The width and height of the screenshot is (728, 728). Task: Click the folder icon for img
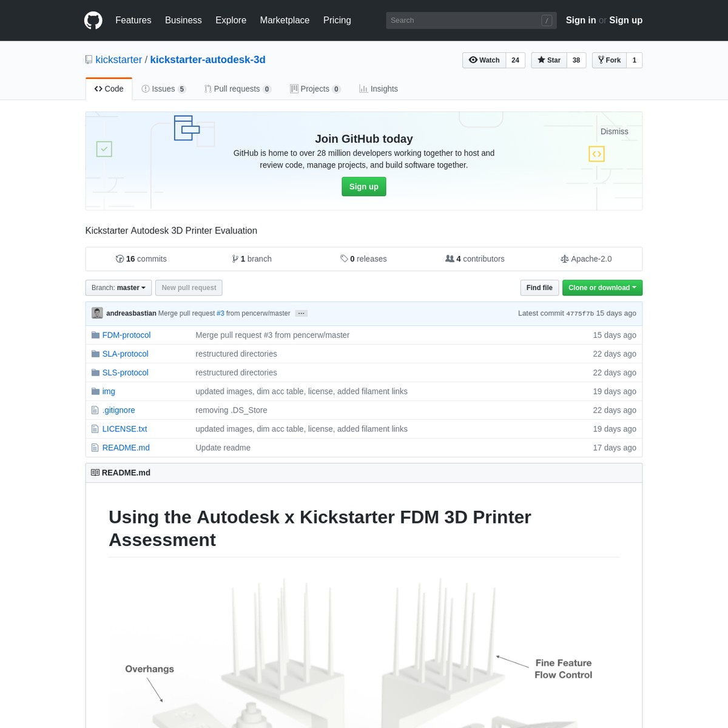tap(95, 391)
